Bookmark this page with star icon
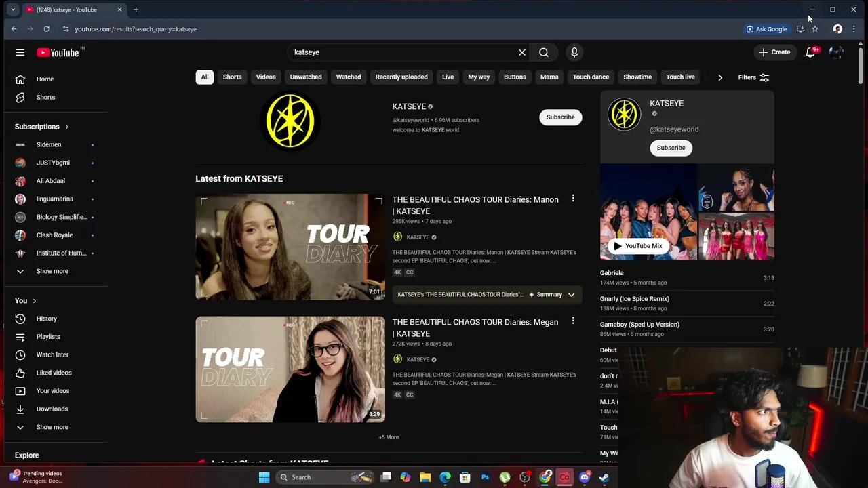The height and width of the screenshot is (488, 868). 815,29
